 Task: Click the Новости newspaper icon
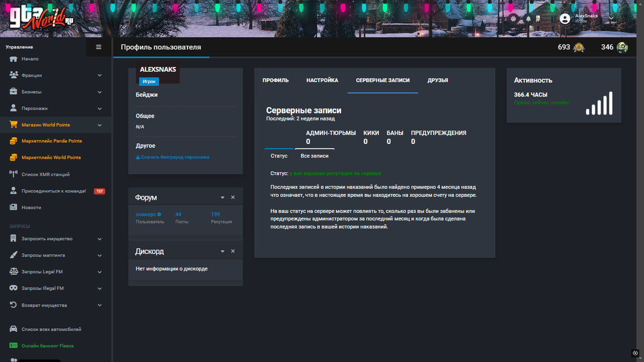click(14, 207)
